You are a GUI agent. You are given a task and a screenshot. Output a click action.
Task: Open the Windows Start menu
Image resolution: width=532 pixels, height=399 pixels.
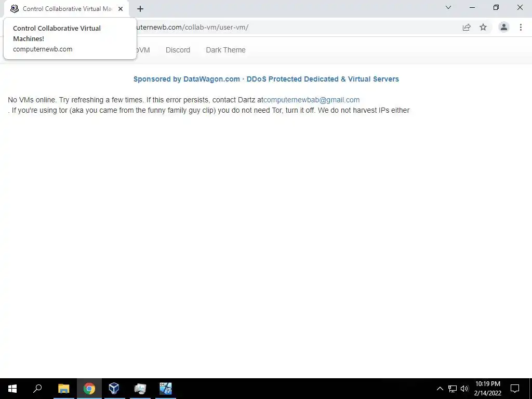(12, 389)
